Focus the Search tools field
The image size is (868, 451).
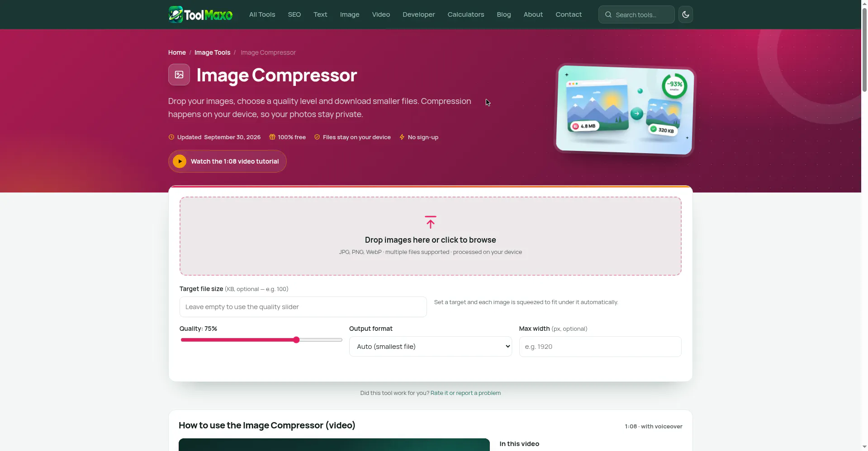pos(636,14)
